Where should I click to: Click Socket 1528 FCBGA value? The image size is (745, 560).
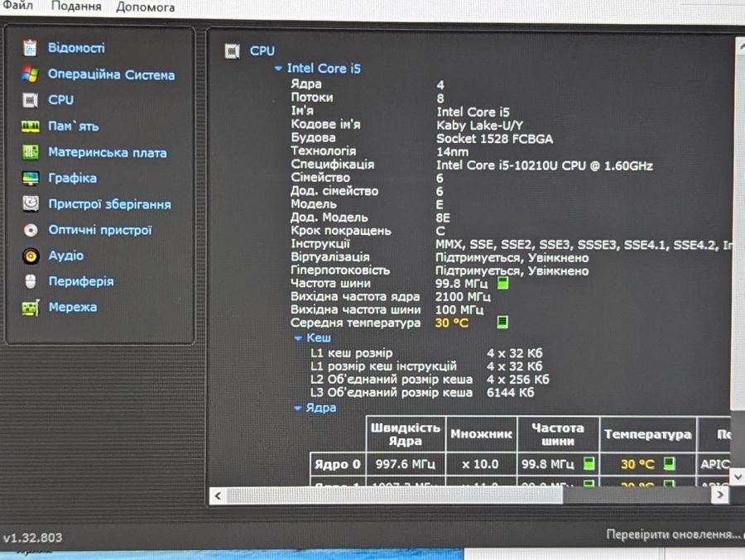(495, 139)
